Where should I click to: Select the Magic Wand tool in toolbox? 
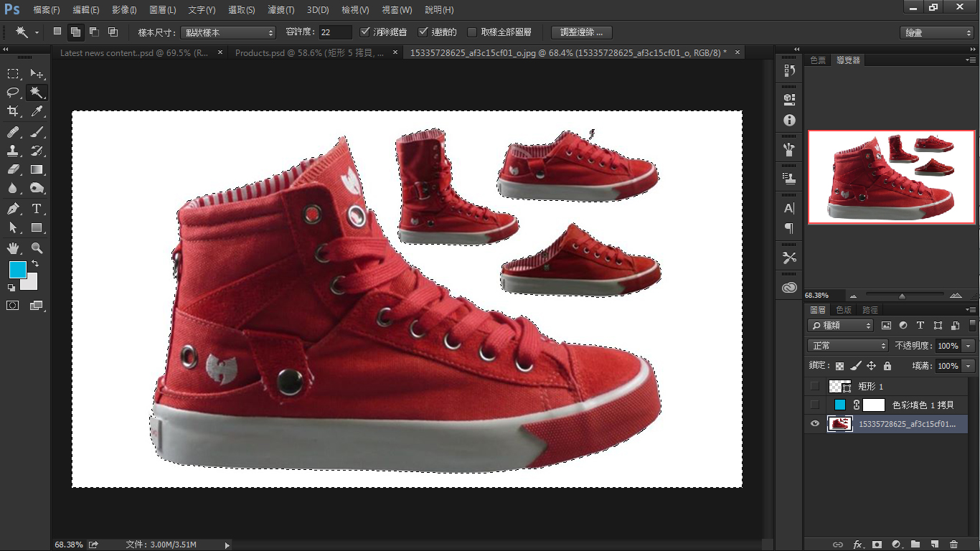[x=37, y=93]
